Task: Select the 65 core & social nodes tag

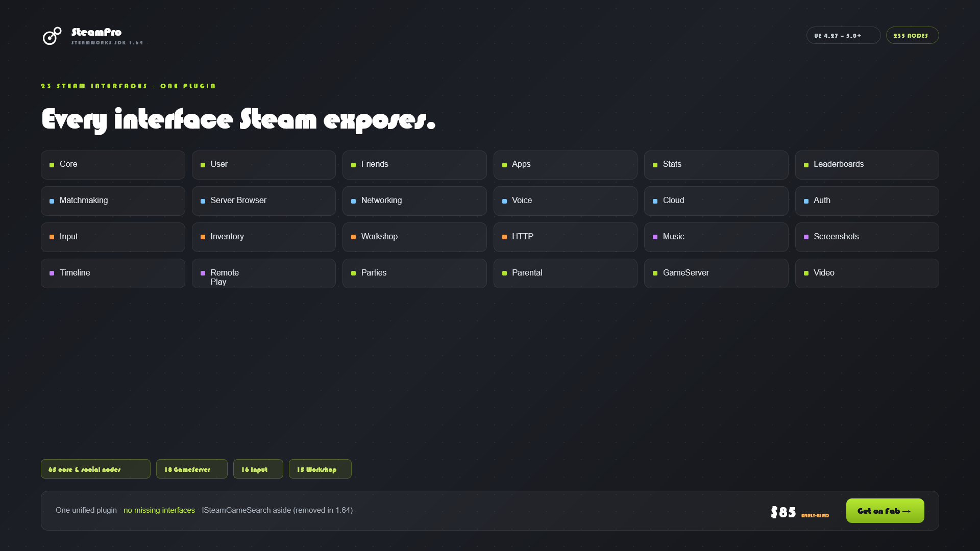Action: 95,469
